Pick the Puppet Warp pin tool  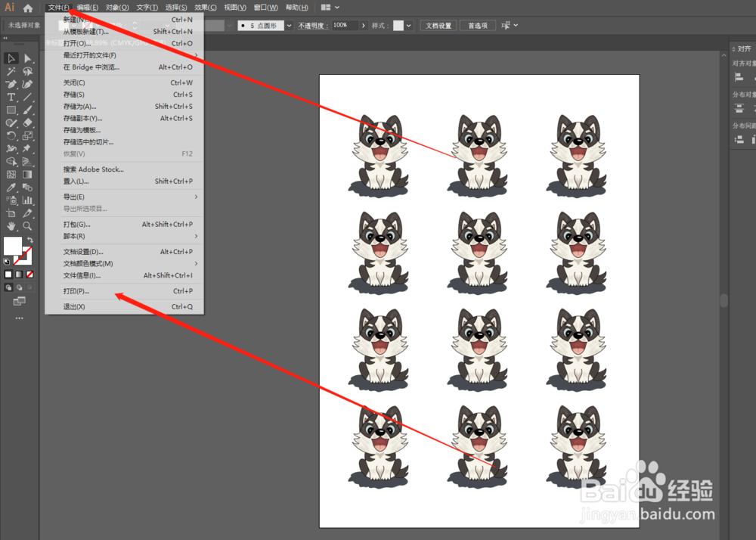(x=27, y=148)
